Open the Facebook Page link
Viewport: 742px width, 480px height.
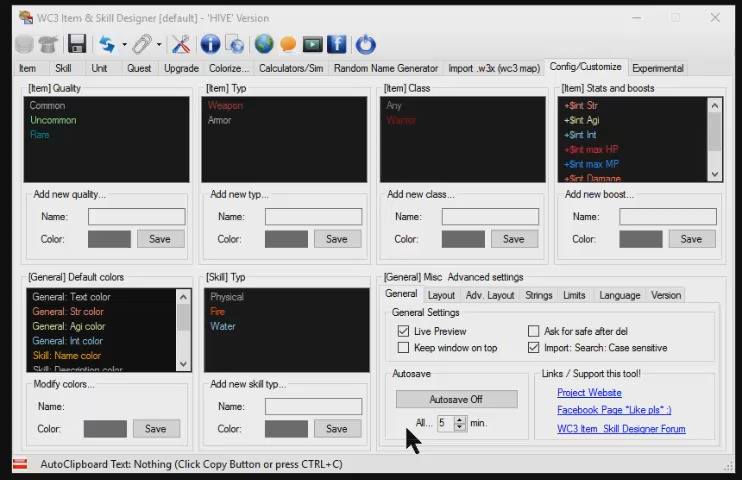(x=614, y=410)
